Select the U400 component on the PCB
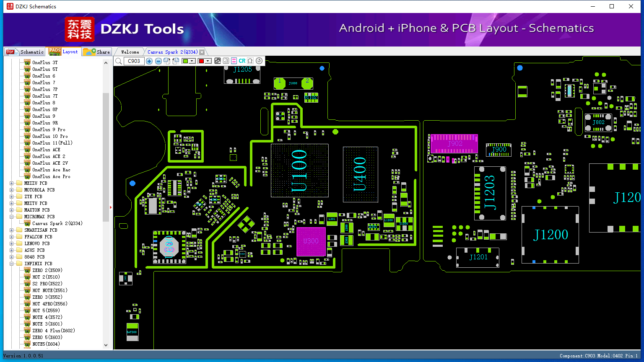 (361, 174)
